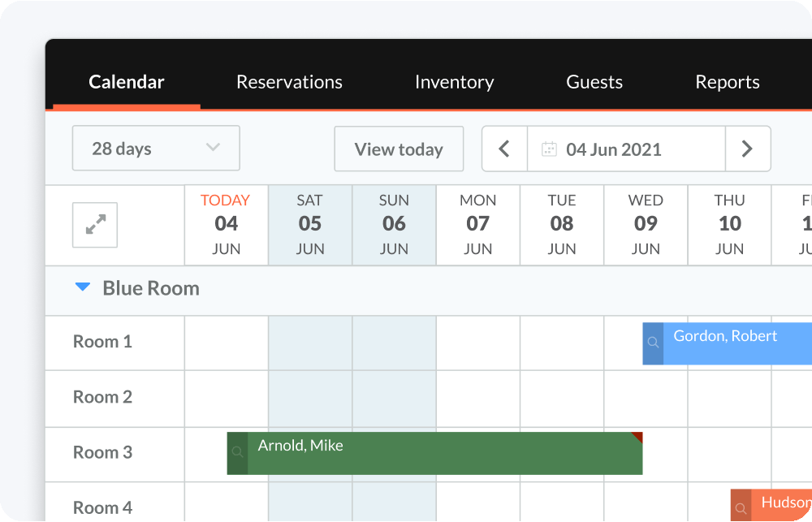812x522 pixels.
Task: Click the TODAY 04 JUN column header
Action: click(226, 225)
